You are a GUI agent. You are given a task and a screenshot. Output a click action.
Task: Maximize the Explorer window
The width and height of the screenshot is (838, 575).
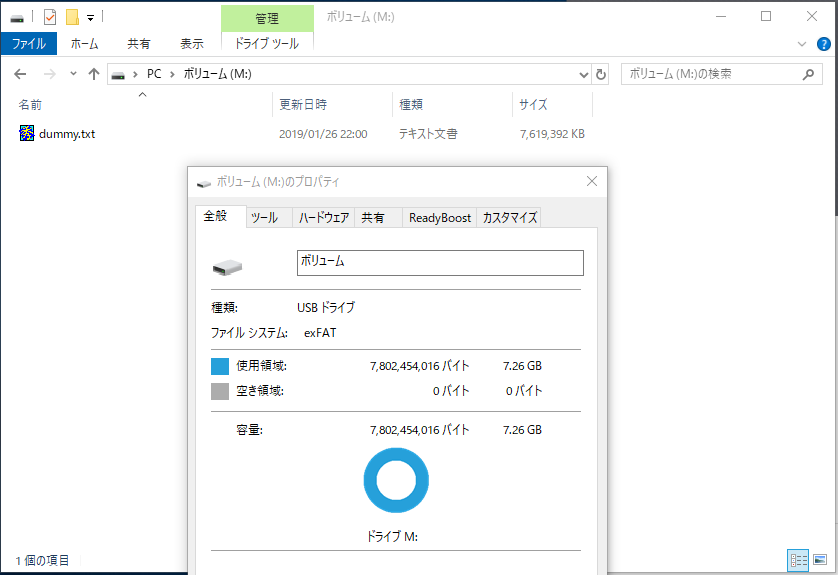(x=766, y=17)
